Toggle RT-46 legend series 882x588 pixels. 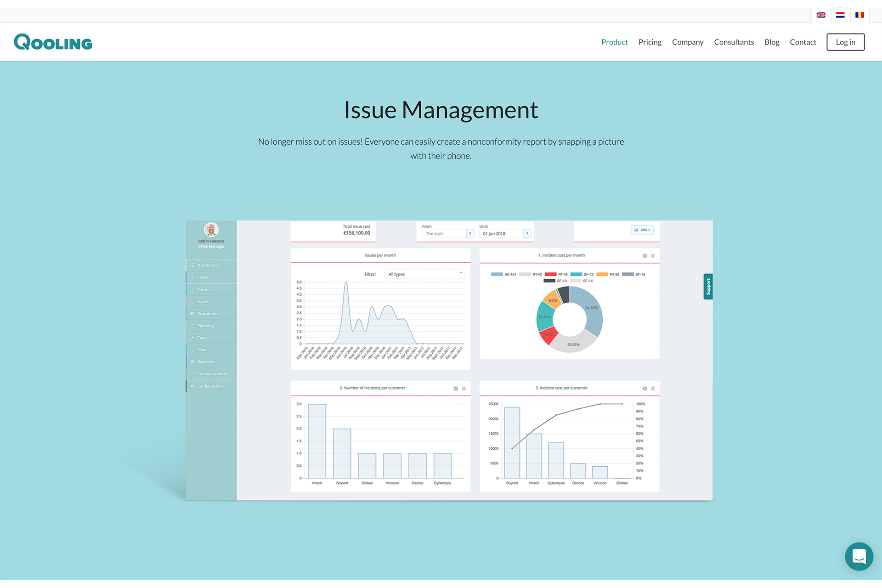556,274
